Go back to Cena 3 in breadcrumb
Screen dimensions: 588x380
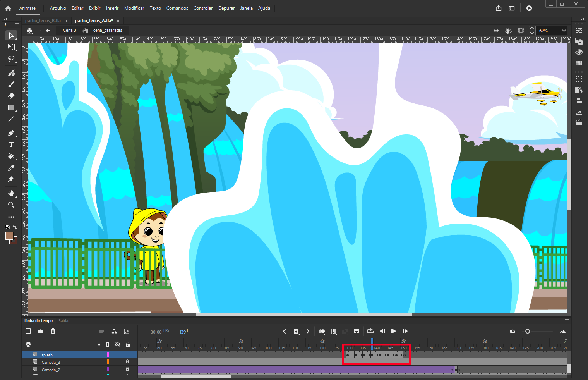pos(69,30)
